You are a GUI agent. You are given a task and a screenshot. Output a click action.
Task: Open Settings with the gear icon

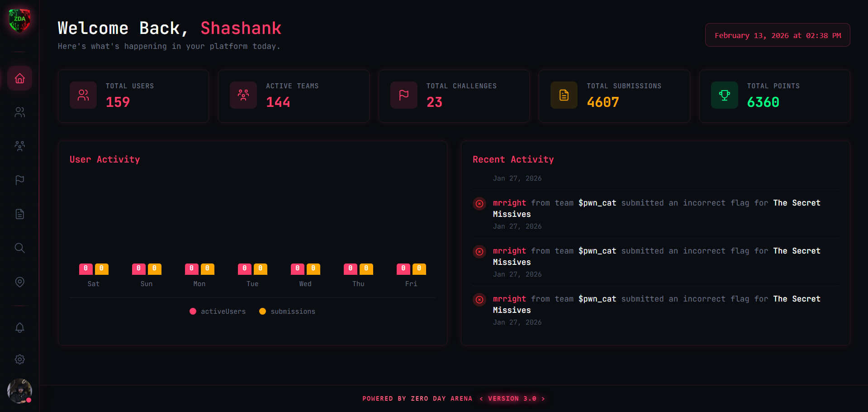click(x=19, y=359)
